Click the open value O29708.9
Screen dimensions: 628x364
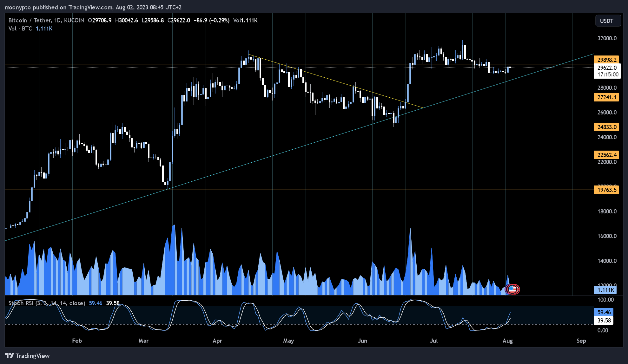point(100,20)
